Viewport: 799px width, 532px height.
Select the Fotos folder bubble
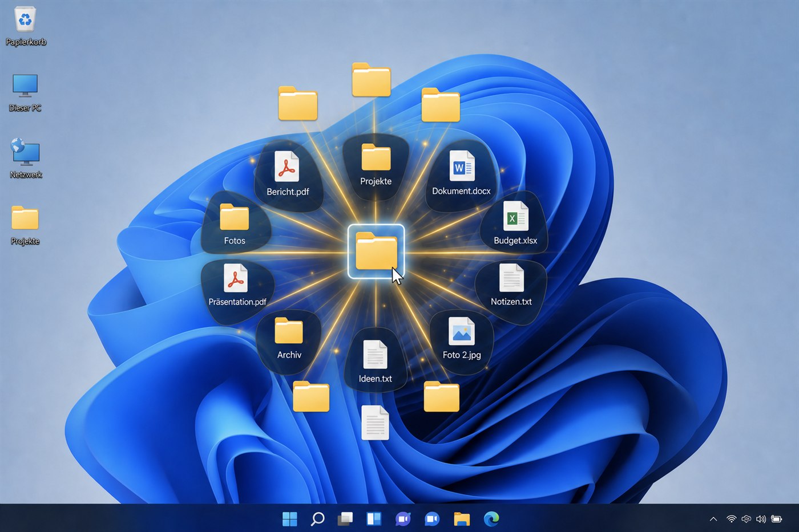click(235, 223)
